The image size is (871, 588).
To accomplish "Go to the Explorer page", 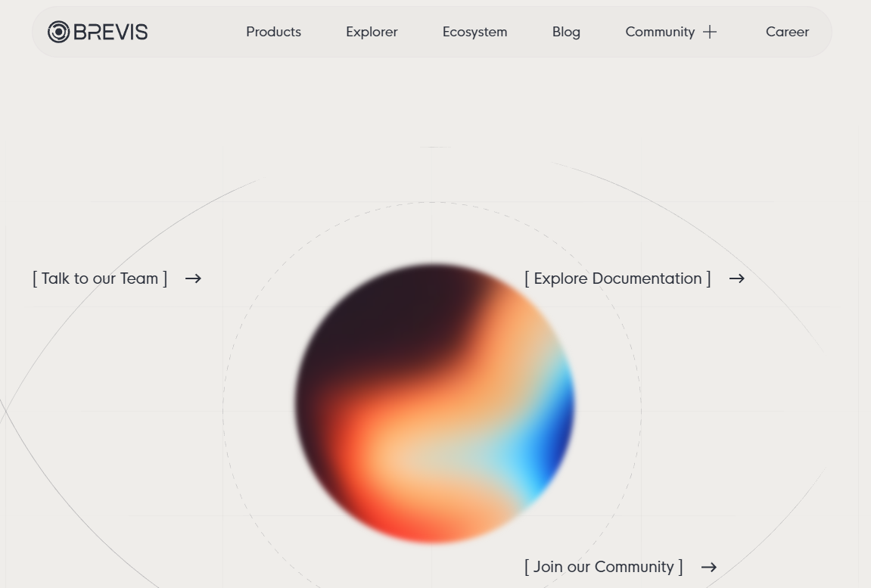I will point(372,32).
